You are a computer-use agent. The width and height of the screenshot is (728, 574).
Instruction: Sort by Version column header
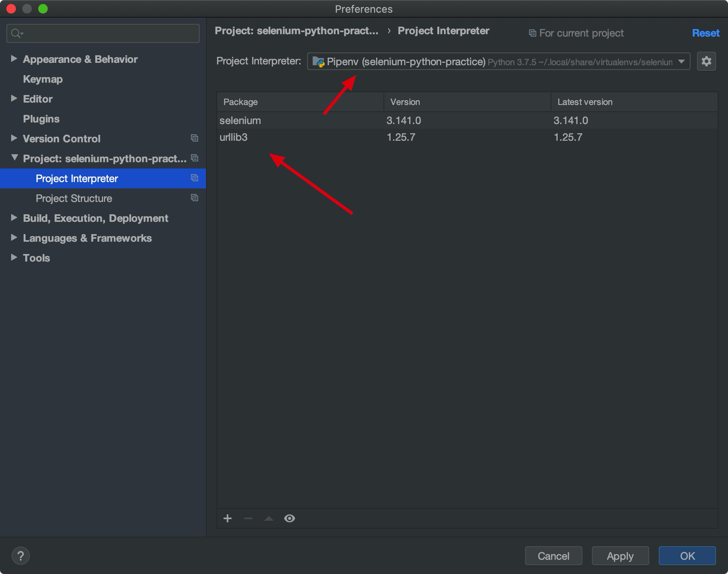pyautogui.click(x=467, y=102)
